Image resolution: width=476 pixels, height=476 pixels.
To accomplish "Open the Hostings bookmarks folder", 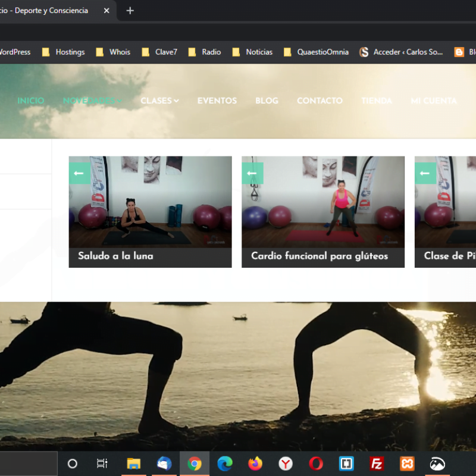I will tap(64, 52).
